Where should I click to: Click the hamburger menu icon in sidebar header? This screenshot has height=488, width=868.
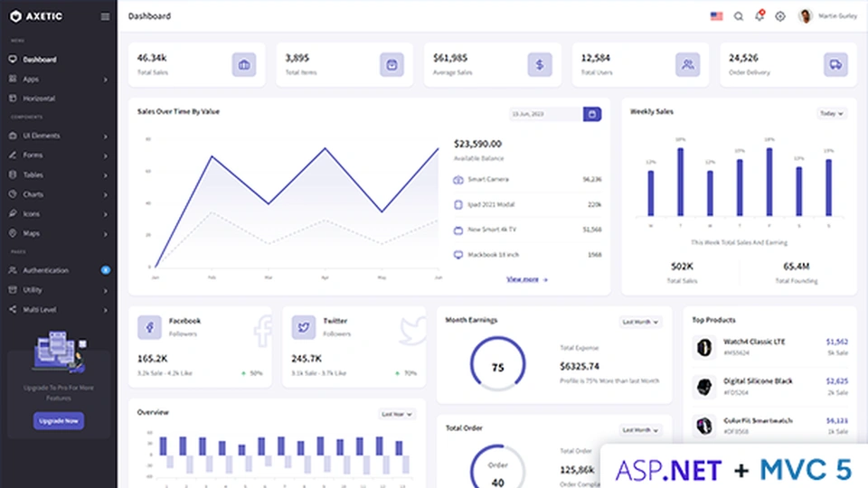pos(105,16)
